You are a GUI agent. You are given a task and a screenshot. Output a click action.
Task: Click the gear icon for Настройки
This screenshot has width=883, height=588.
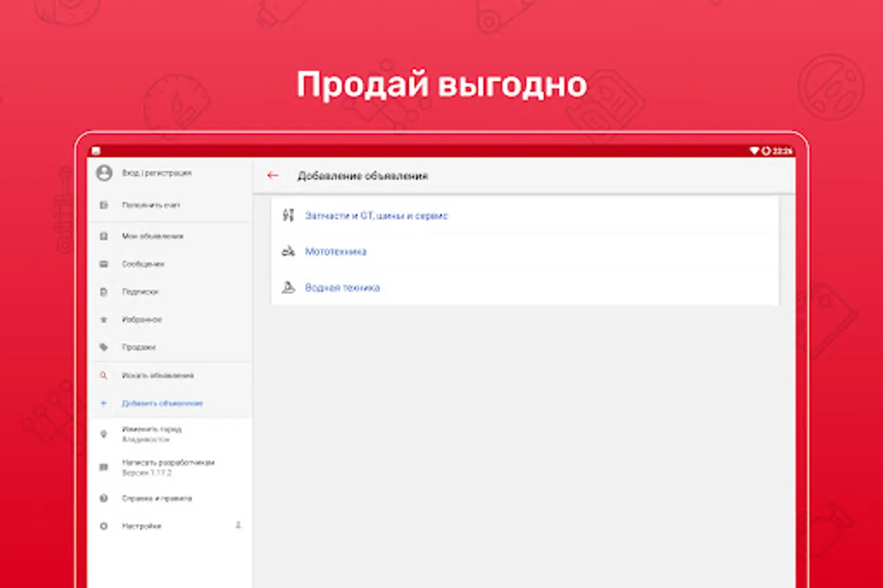(x=103, y=526)
